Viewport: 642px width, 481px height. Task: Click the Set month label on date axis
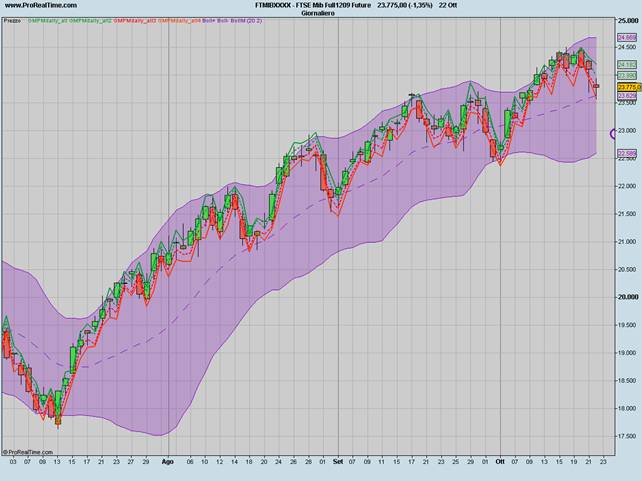[338, 461]
